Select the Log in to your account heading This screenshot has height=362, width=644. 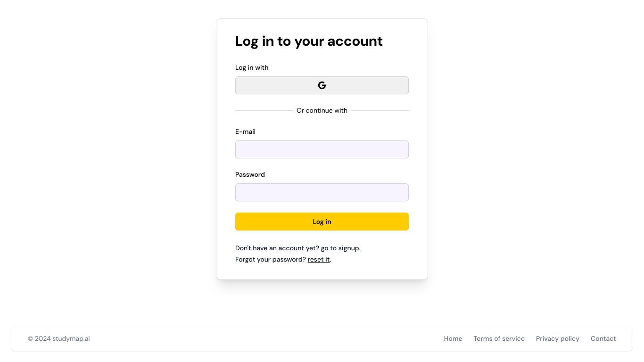pyautogui.click(x=309, y=41)
